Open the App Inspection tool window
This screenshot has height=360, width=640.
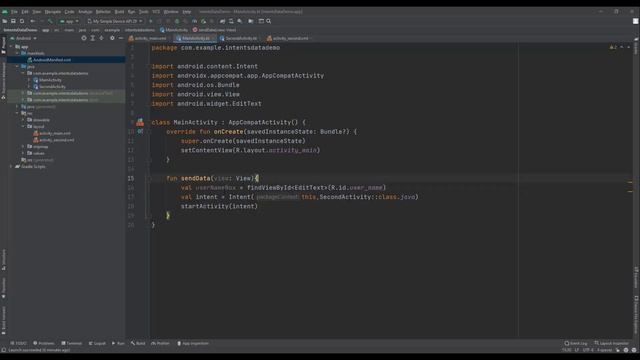(x=193, y=343)
